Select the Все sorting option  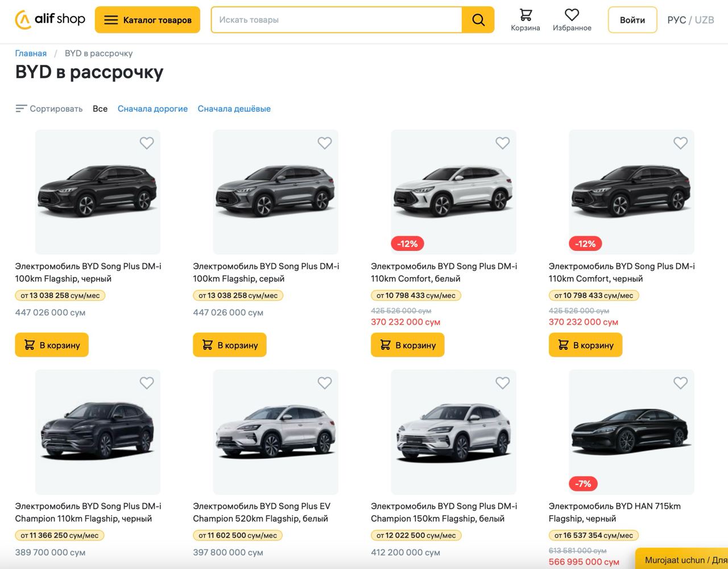point(100,109)
